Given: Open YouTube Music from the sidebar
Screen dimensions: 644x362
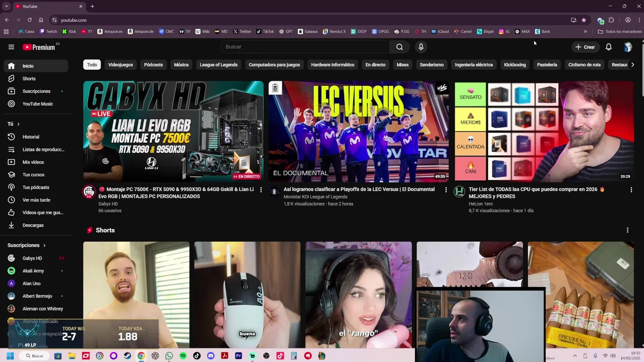Looking at the screenshot, I should pyautogui.click(x=36, y=104).
